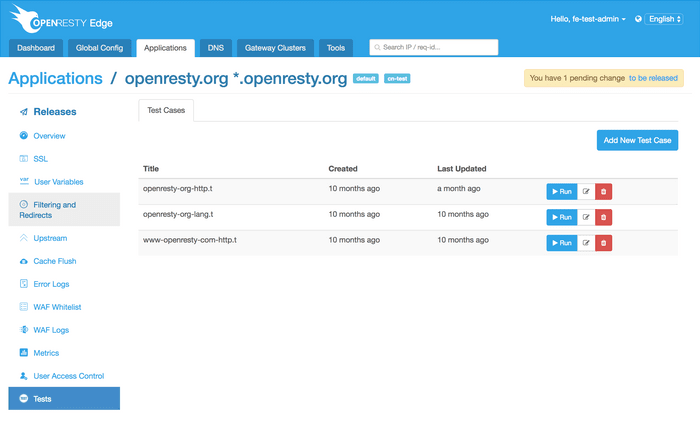700x421 pixels.
Task: Click the User Variables var icon
Action: [x=24, y=181]
